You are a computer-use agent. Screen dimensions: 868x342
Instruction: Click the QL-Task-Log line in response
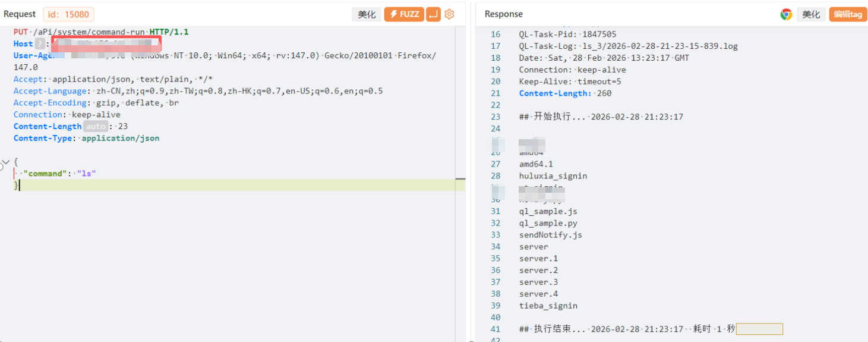[628, 46]
